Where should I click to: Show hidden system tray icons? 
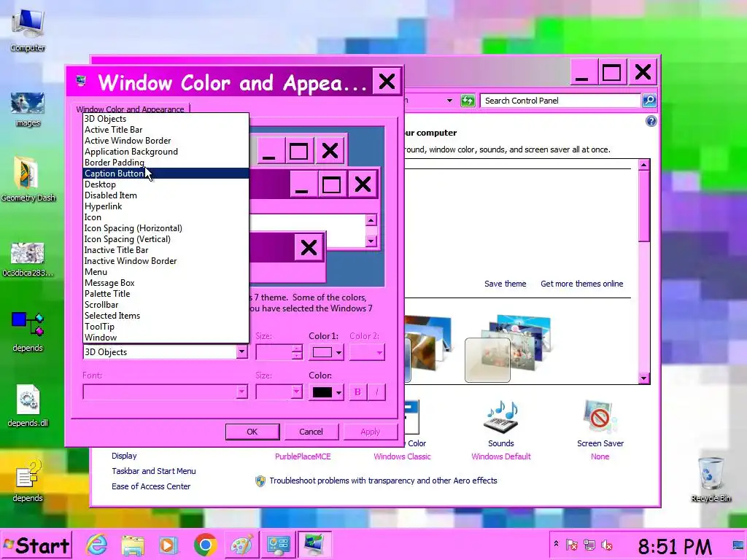[556, 543]
